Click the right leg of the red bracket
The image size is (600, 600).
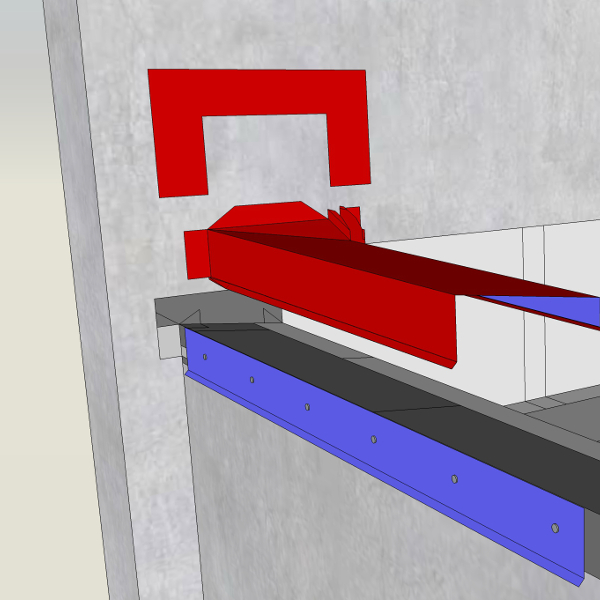(x=350, y=150)
